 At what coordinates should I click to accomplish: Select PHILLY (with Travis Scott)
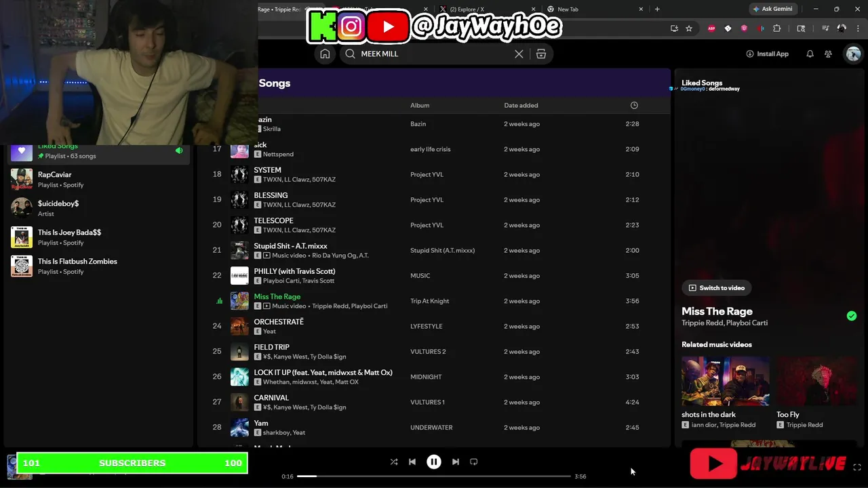(x=294, y=271)
